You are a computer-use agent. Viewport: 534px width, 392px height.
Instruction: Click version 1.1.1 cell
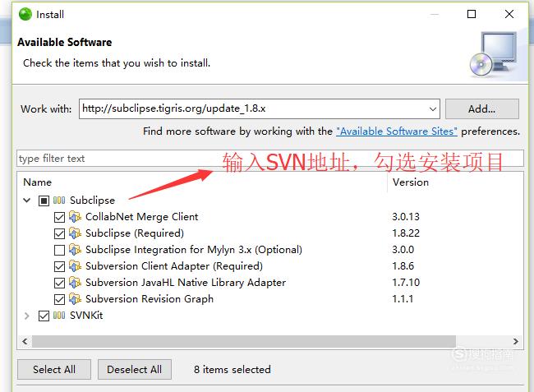pyautogui.click(x=403, y=298)
